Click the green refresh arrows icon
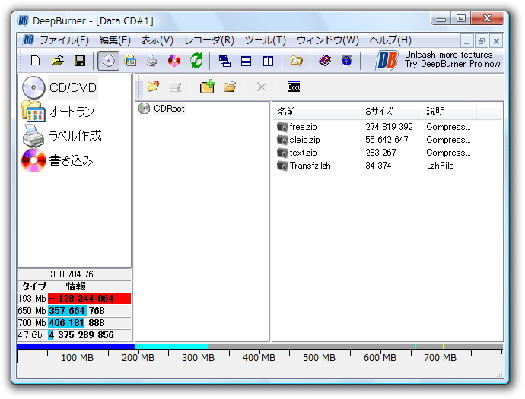The width and height of the screenshot is (525, 399). pyautogui.click(x=196, y=61)
